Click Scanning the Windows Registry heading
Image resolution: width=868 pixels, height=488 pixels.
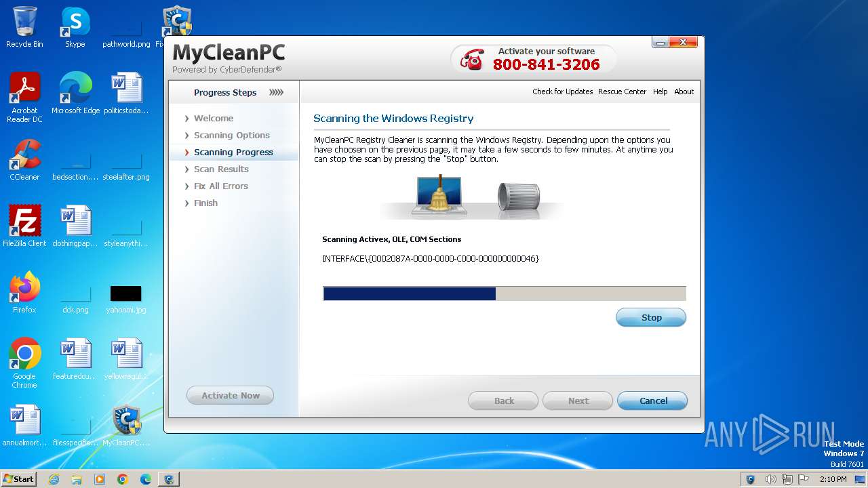393,118
